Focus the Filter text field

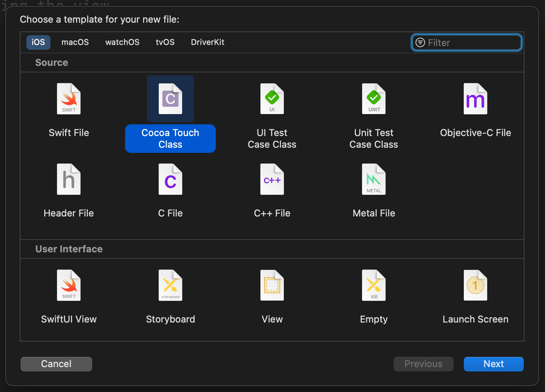(467, 42)
